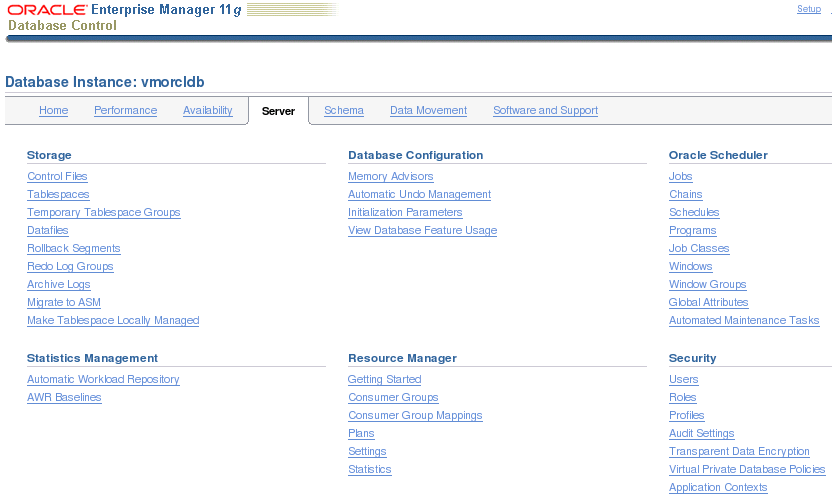832x501 pixels.
Task: Open Scheduler Jobs link
Action: click(x=681, y=176)
